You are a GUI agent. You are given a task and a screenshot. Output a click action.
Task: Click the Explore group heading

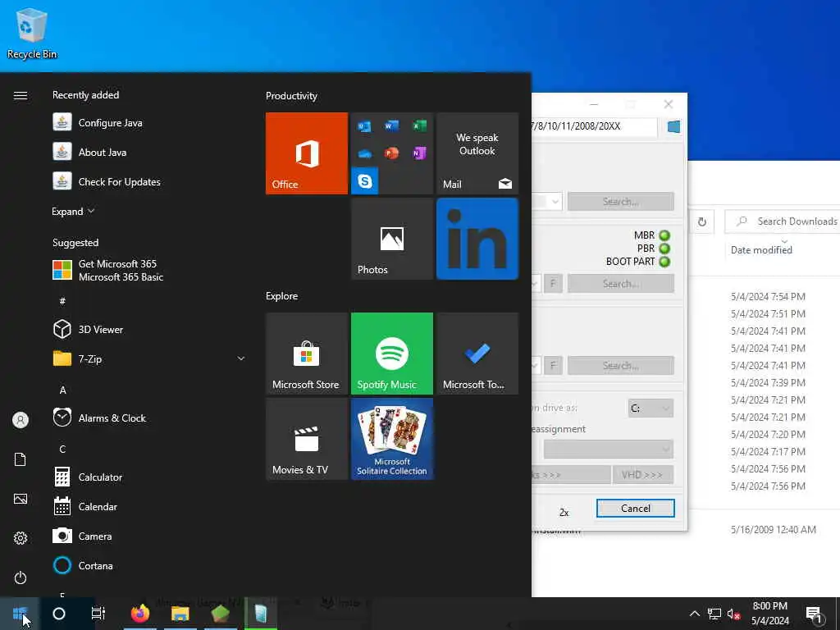pyautogui.click(x=282, y=295)
